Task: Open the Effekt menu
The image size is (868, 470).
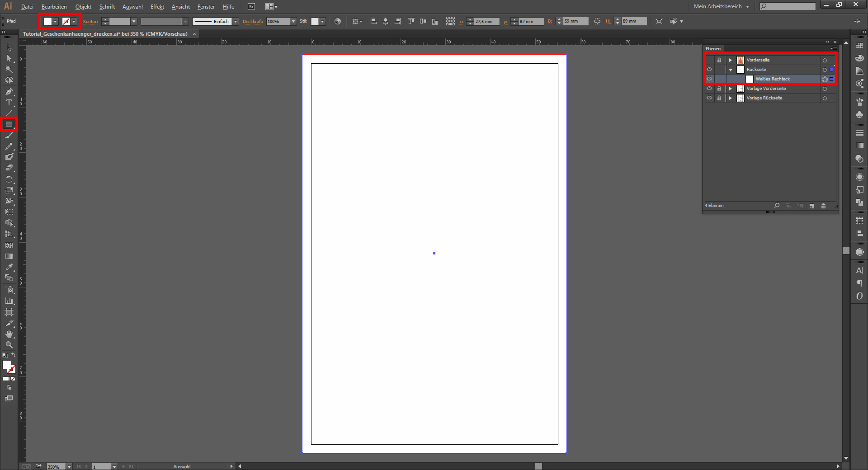Action: tap(157, 7)
